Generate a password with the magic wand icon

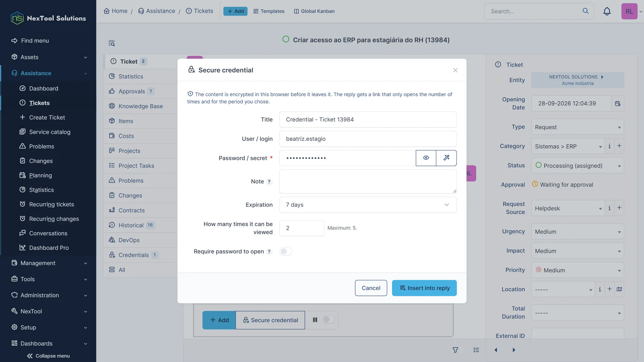446,158
